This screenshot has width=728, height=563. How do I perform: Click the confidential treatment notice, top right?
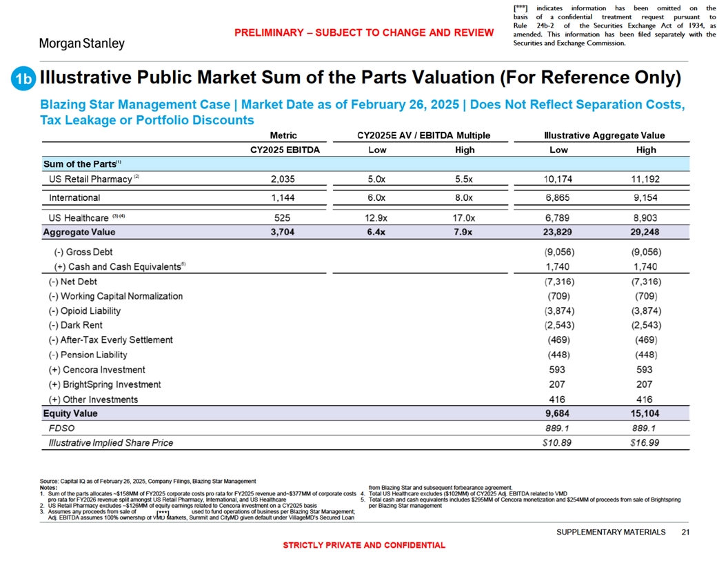tap(614, 26)
